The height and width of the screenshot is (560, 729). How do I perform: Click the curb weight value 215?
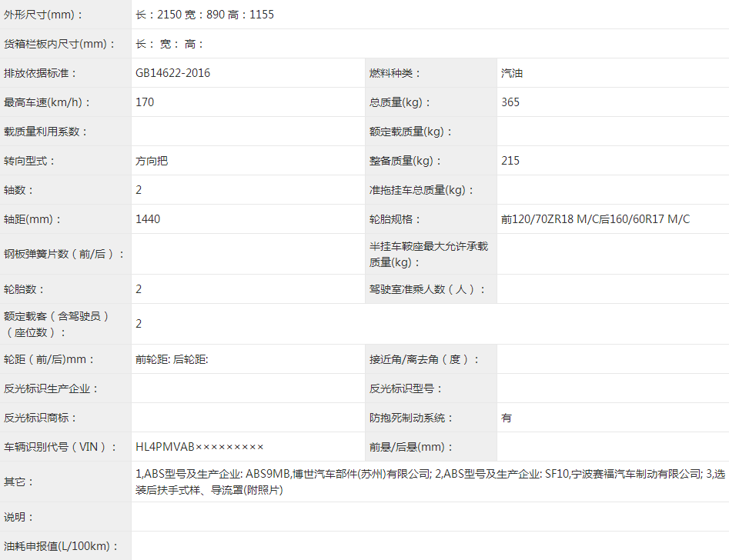coord(510,161)
